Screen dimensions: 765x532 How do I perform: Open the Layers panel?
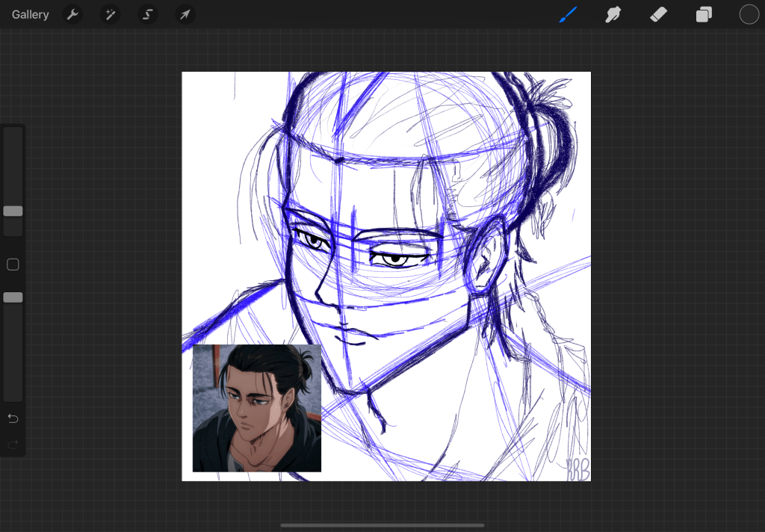[703, 14]
